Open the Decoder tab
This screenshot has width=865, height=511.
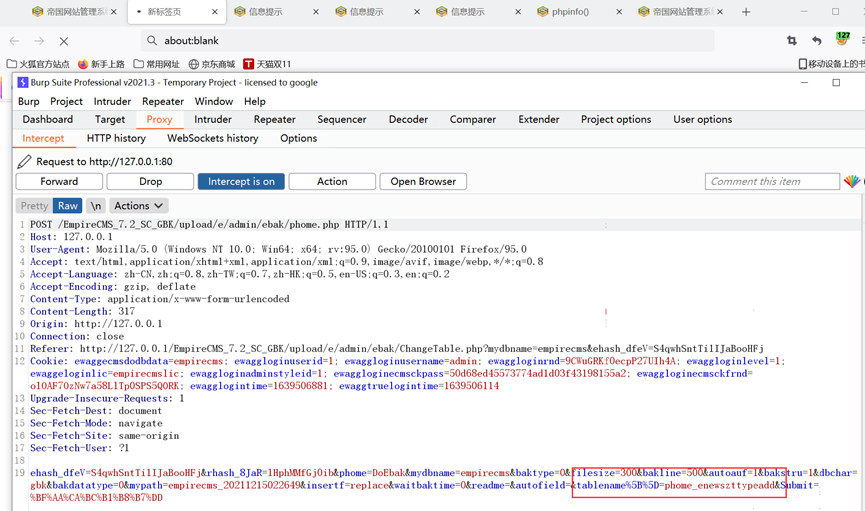[x=408, y=119]
